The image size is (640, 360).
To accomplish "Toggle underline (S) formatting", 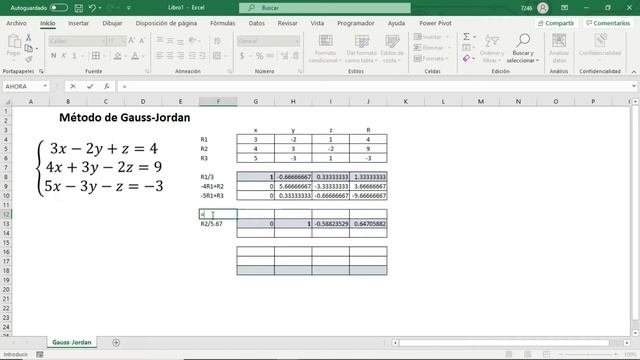I will click(74, 56).
